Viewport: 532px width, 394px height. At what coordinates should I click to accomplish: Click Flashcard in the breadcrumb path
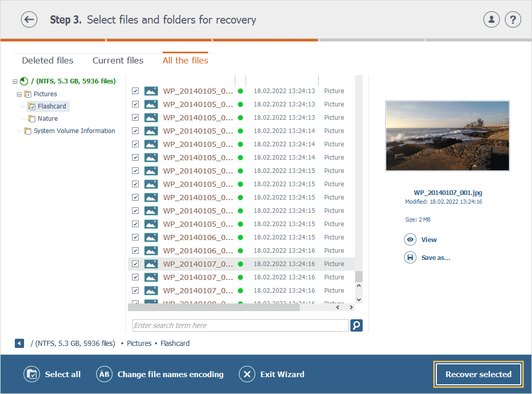pos(175,343)
